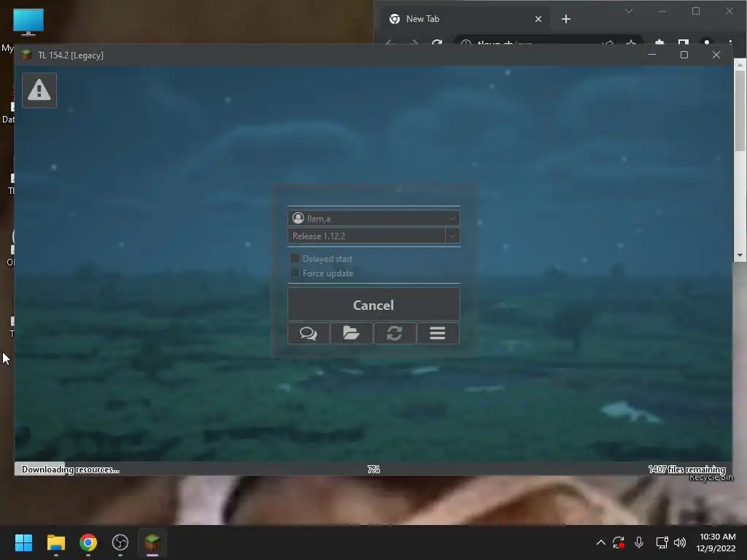Switch to Chrome from the taskbar
Screen dimensions: 747x560
(88, 542)
